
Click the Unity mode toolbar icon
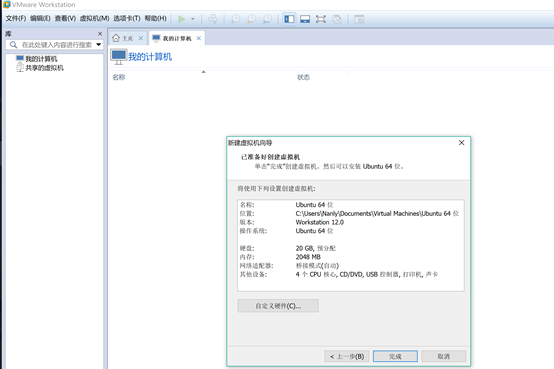tap(337, 19)
